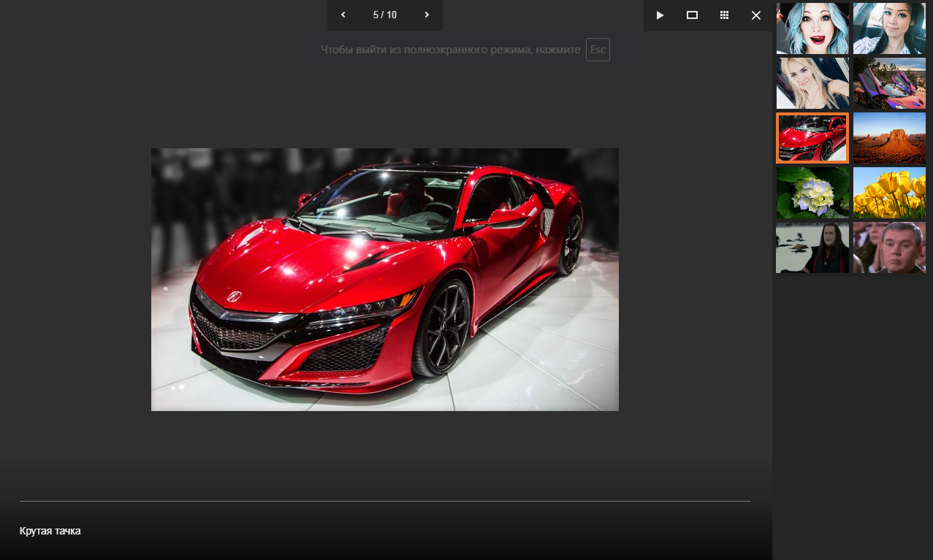
Task: Toggle the thumbnail grid view icon
Action: pyautogui.click(x=724, y=15)
